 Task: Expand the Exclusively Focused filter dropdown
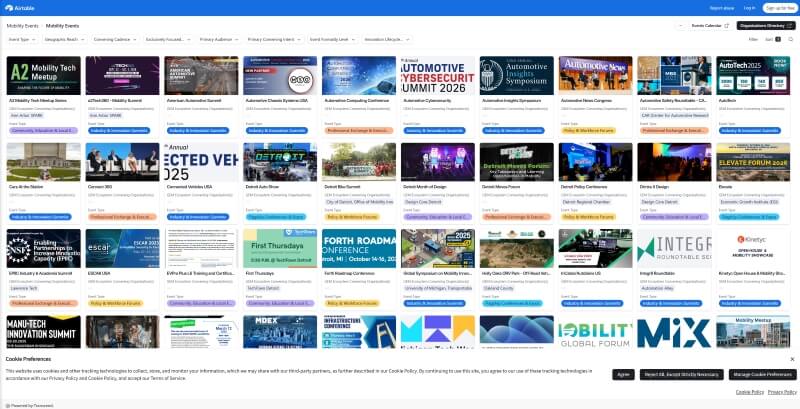pyautogui.click(x=168, y=39)
